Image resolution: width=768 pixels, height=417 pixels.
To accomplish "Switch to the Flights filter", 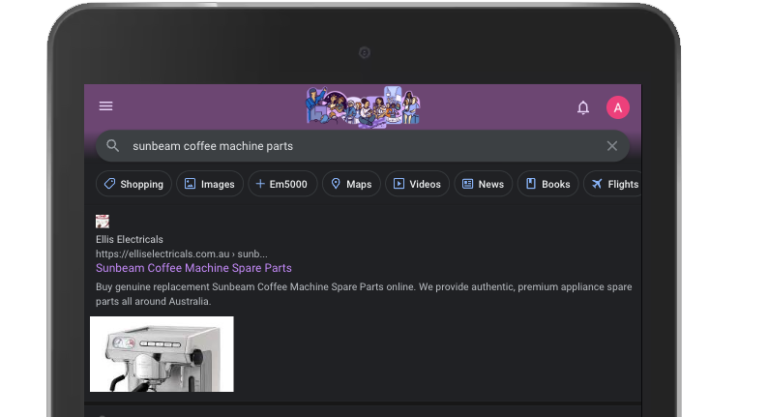I will [613, 184].
